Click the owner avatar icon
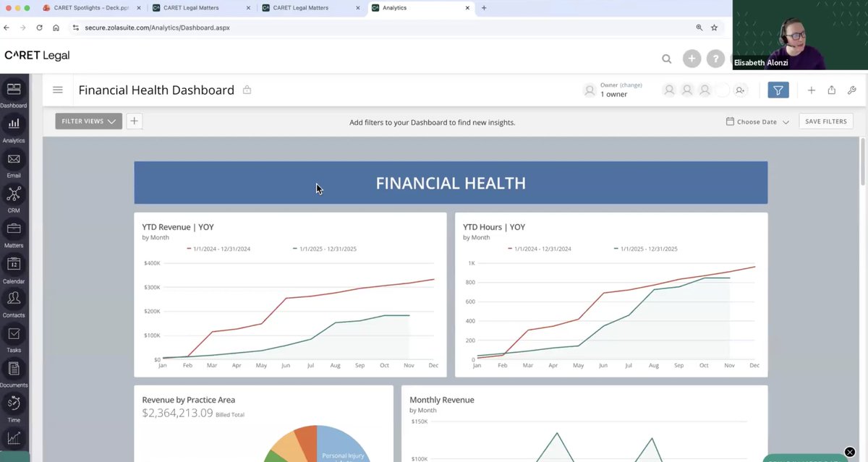 (590, 90)
